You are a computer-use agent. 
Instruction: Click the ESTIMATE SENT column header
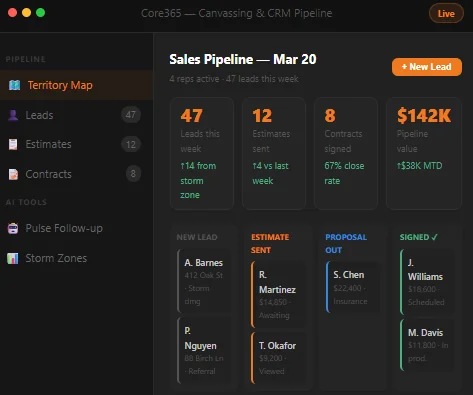coord(270,244)
